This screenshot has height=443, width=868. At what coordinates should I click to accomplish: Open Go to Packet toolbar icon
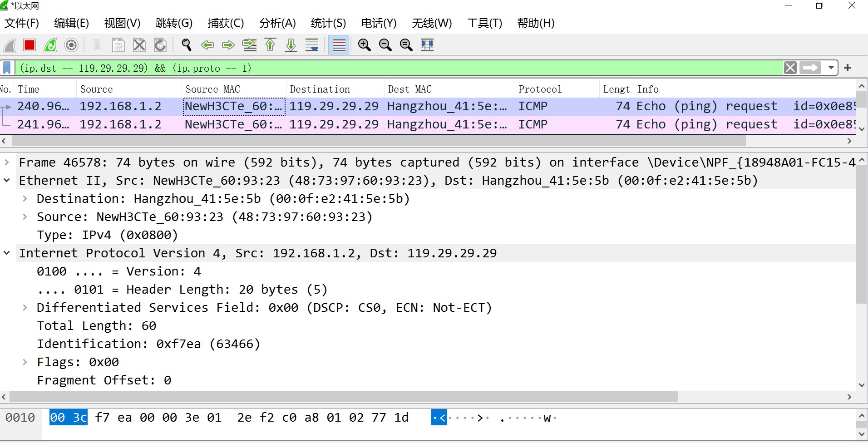tap(249, 45)
